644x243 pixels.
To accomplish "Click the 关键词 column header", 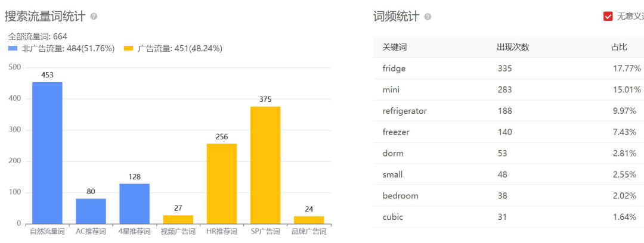I will (395, 47).
